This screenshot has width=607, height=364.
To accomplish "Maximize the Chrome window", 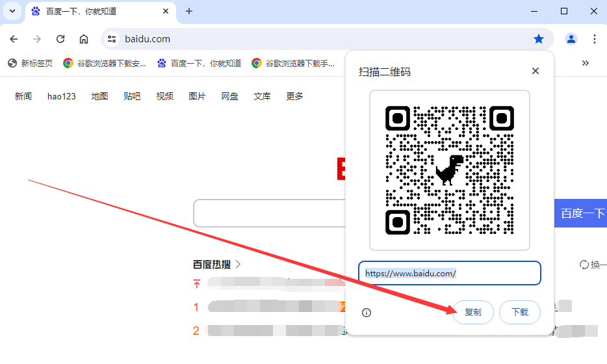I will point(564,11).
